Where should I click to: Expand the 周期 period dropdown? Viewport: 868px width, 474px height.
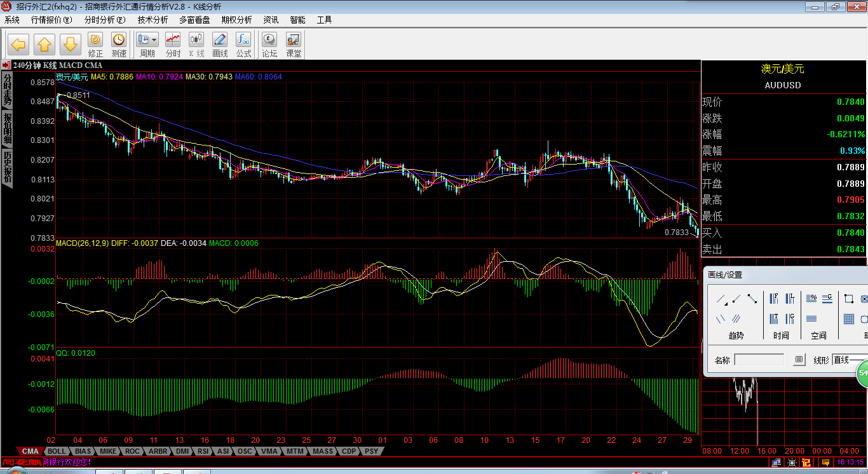click(x=154, y=40)
